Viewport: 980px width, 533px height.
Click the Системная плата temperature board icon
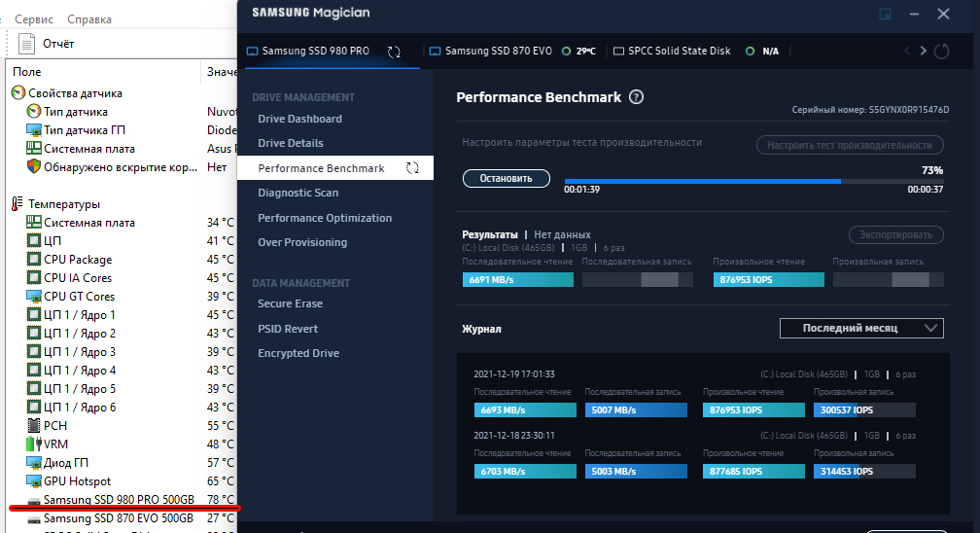(x=34, y=222)
